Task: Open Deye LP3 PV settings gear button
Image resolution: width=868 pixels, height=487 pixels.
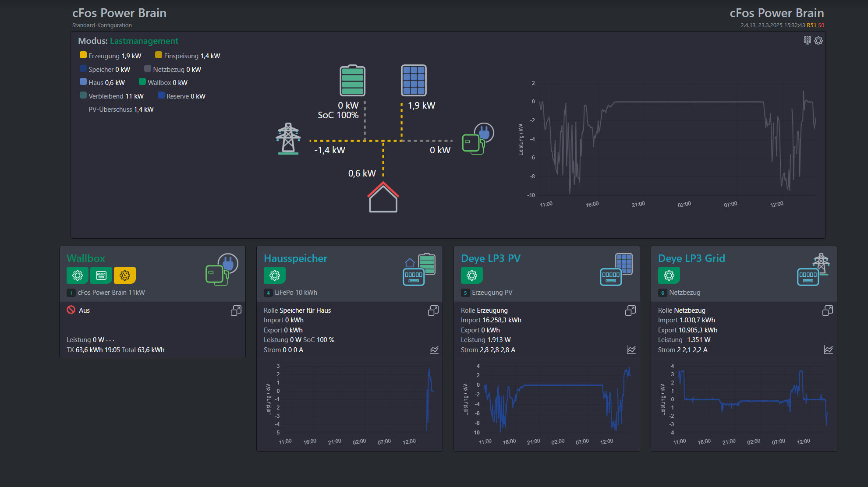Action: click(x=472, y=275)
